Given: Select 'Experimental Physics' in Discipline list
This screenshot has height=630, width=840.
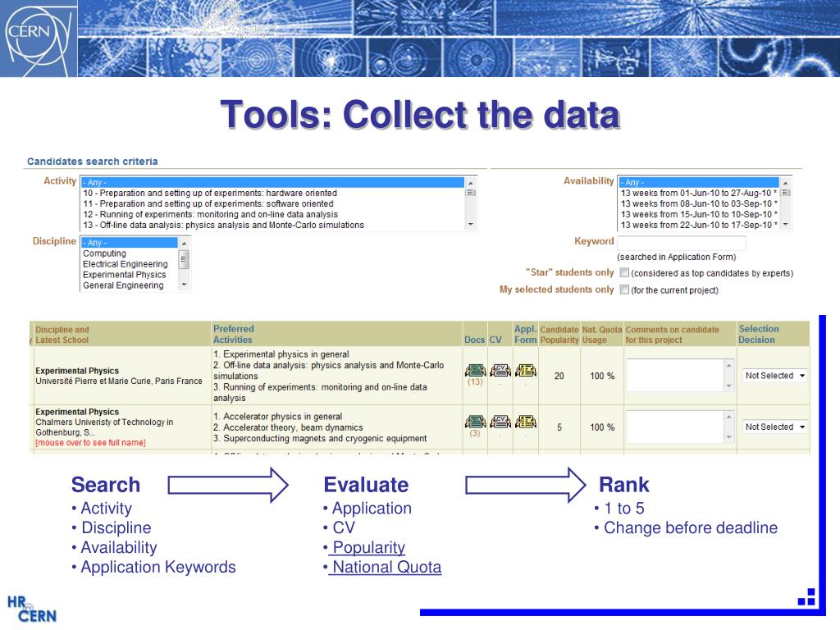Looking at the screenshot, I should coord(125,274).
